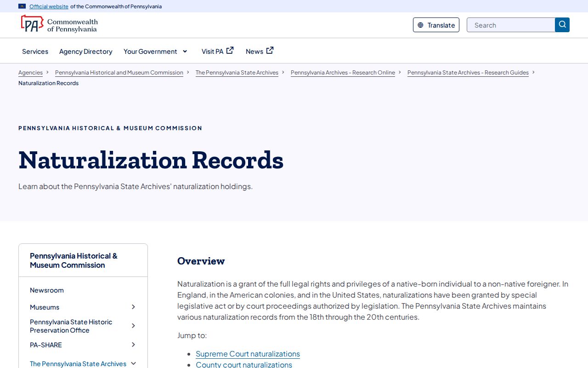Open The Pennsylvania State Archives sidebar link
588x368 pixels.
(x=78, y=364)
